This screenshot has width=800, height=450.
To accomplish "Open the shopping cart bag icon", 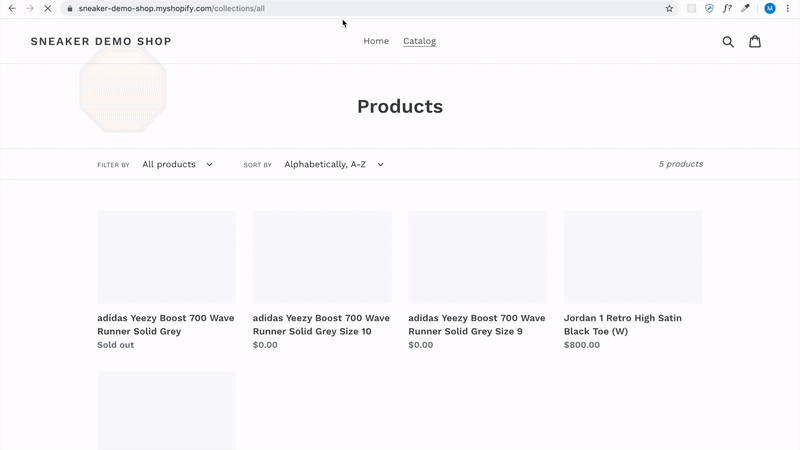I will point(755,41).
